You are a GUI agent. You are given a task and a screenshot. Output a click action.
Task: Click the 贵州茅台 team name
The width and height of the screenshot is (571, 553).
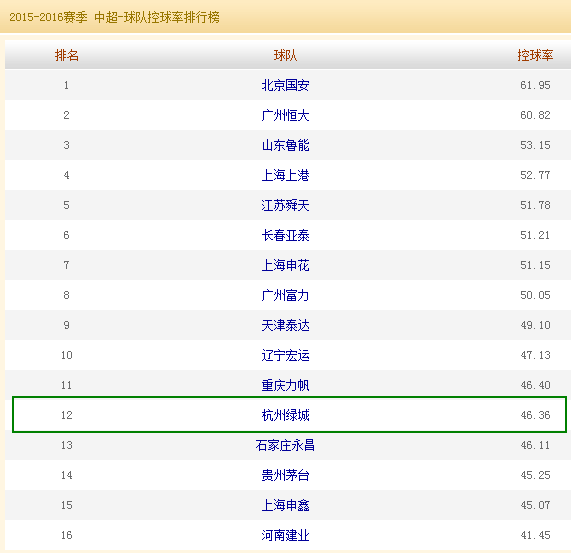click(285, 475)
